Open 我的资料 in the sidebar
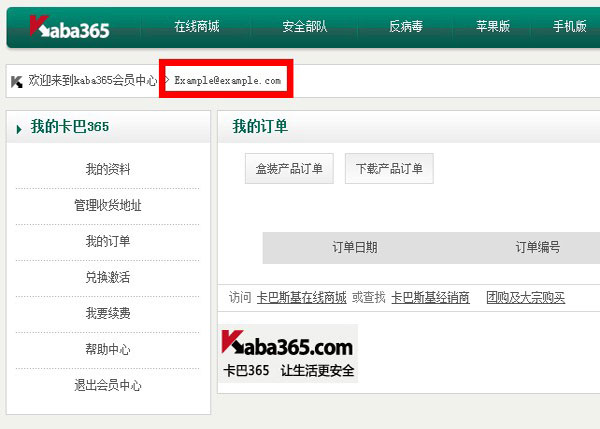600x429 pixels. point(108,169)
